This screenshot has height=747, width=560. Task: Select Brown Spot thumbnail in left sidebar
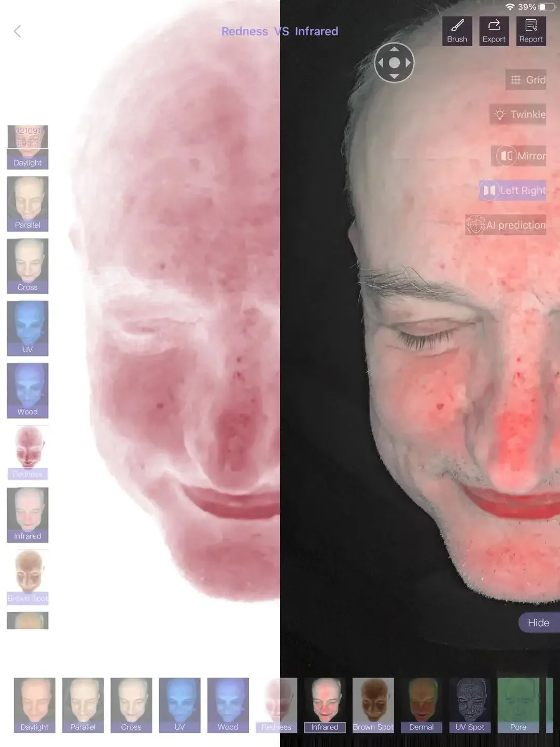coord(27,577)
